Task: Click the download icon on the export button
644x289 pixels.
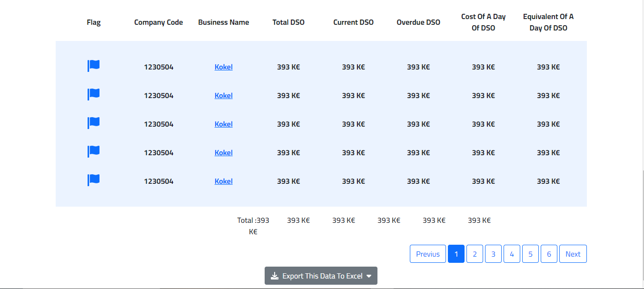Action: pos(275,276)
